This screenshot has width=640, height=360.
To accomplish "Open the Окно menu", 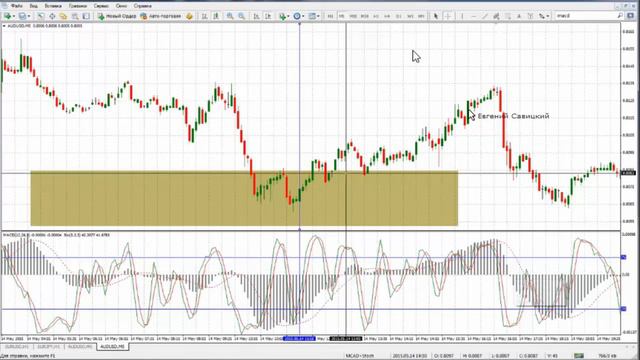I will point(121,6).
